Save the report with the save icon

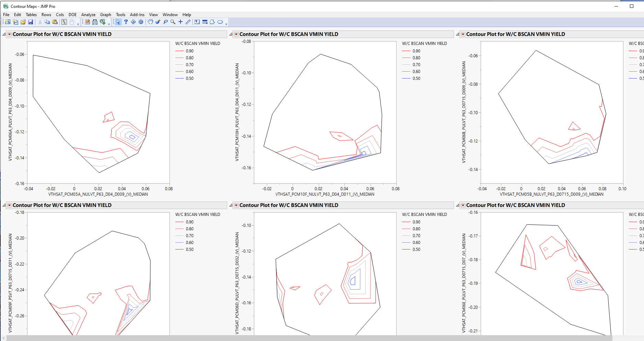click(x=31, y=22)
